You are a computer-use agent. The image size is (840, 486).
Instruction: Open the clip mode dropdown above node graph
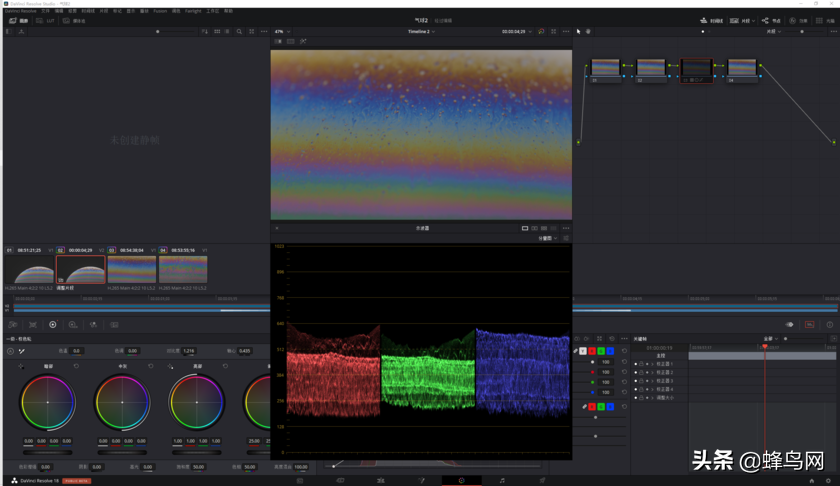click(773, 32)
